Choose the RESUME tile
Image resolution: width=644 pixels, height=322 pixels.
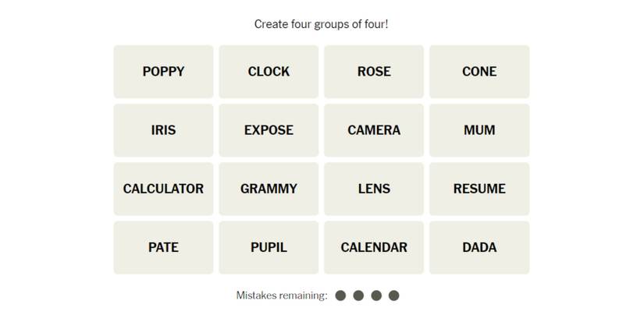point(479,189)
